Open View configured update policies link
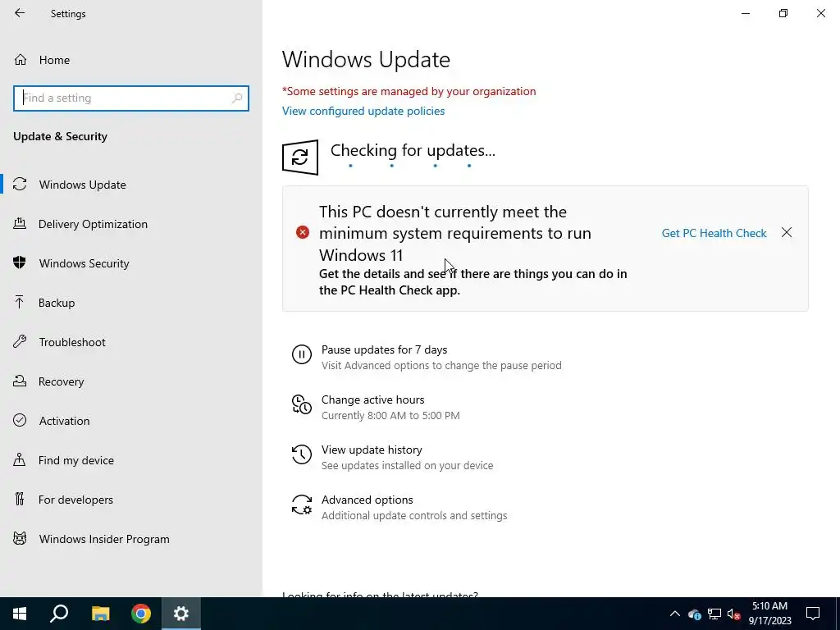This screenshot has width=840, height=630. click(363, 111)
